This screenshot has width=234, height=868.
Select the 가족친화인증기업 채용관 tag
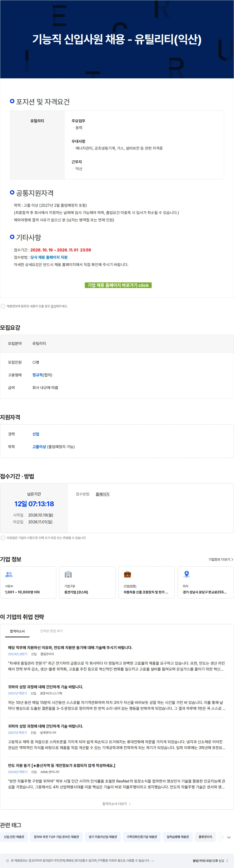[142, 837]
